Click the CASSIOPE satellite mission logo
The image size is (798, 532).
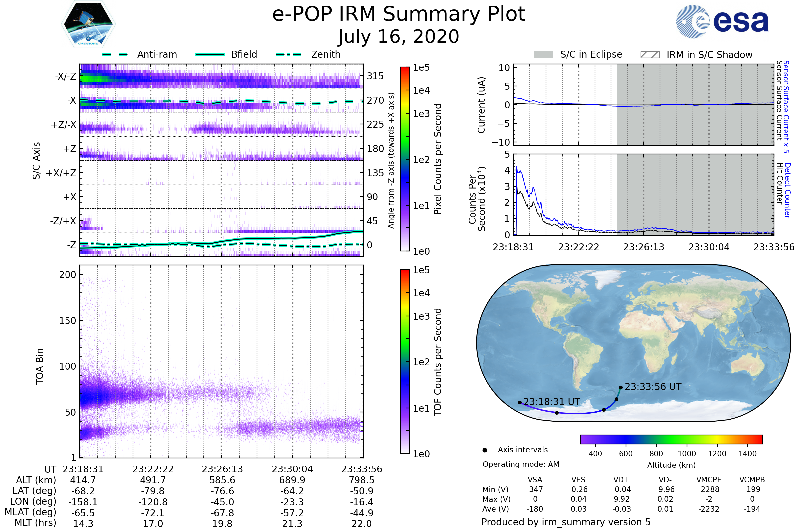pos(88,24)
